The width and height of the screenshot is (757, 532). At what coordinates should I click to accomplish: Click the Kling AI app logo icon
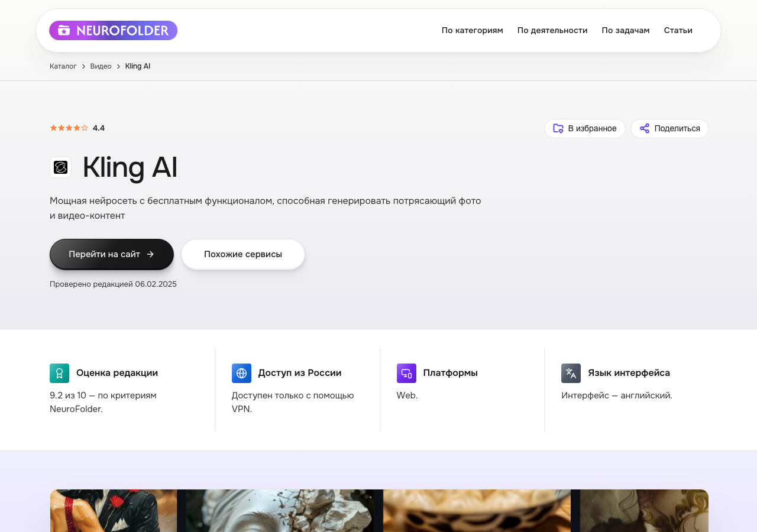coord(60,167)
